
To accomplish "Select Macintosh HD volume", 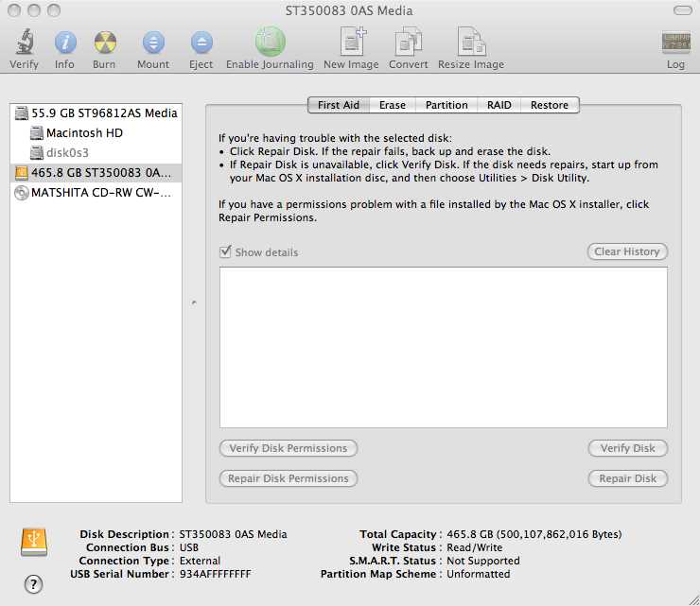I will click(96, 133).
